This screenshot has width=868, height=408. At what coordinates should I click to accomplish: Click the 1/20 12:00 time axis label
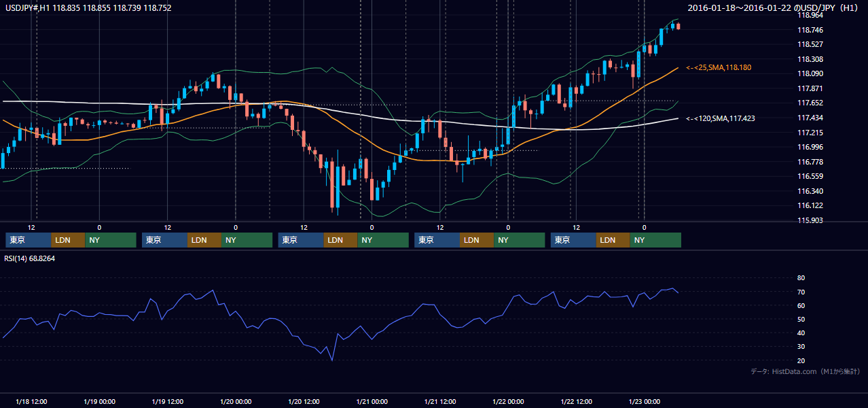pos(304,401)
